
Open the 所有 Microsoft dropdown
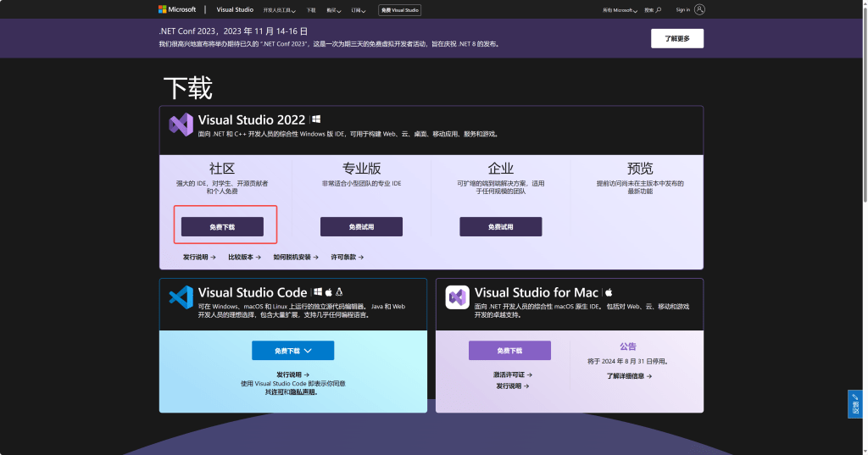pos(618,10)
